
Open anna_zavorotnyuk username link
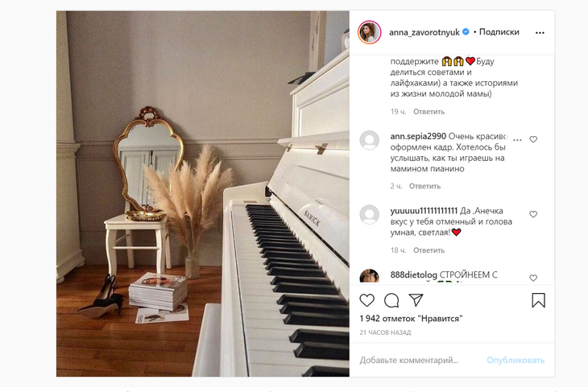[x=424, y=33]
